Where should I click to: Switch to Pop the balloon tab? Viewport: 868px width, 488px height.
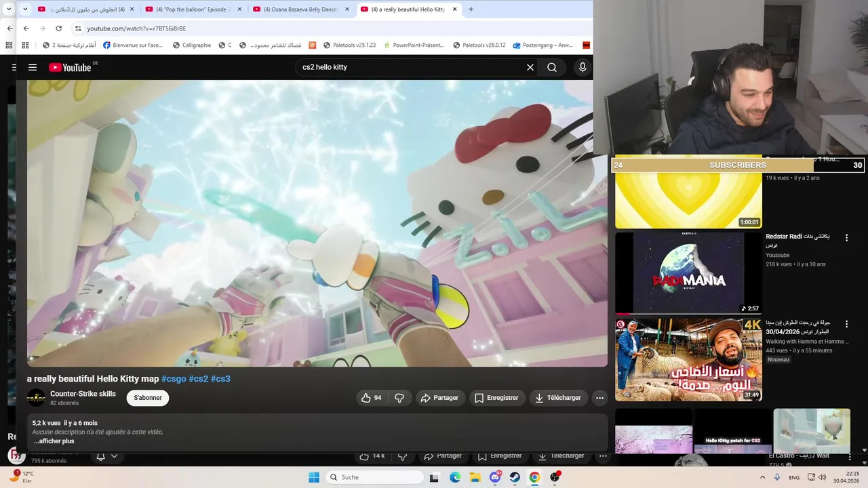194,9
